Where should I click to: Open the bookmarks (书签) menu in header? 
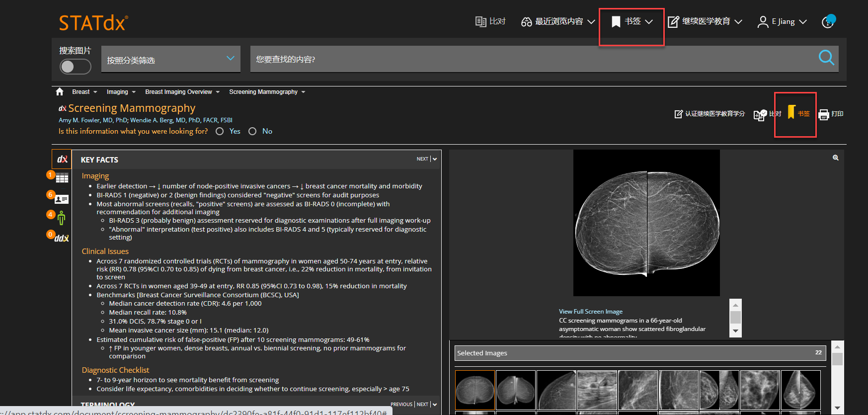632,22
